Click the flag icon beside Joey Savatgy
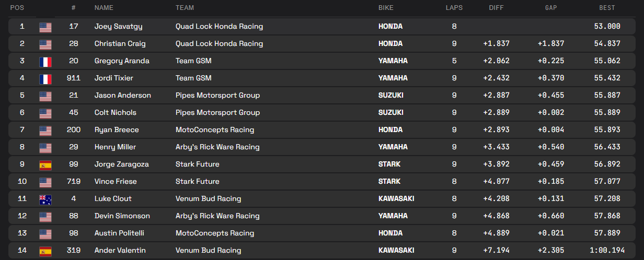The height and width of the screenshot is (260, 644). [x=45, y=27]
